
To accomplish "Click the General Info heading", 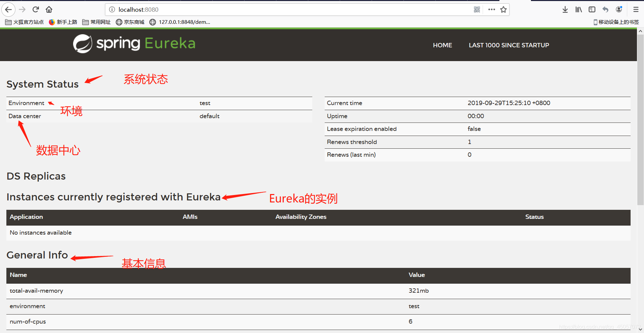I will 37,255.
